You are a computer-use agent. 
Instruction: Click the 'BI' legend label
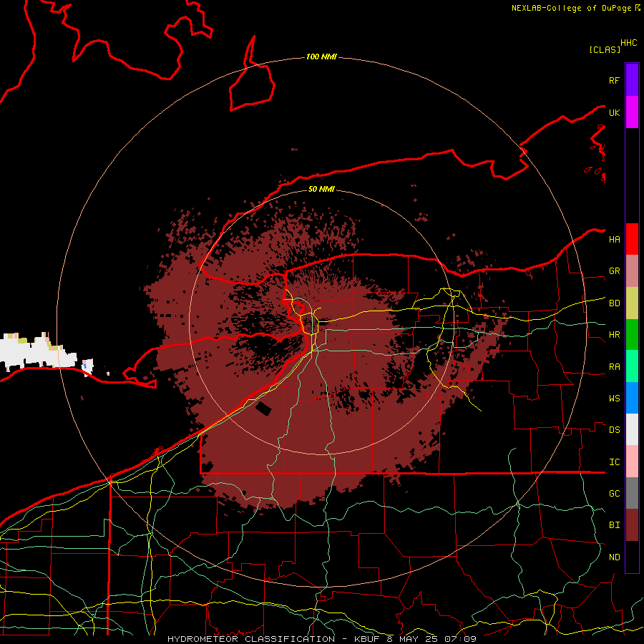615,525
